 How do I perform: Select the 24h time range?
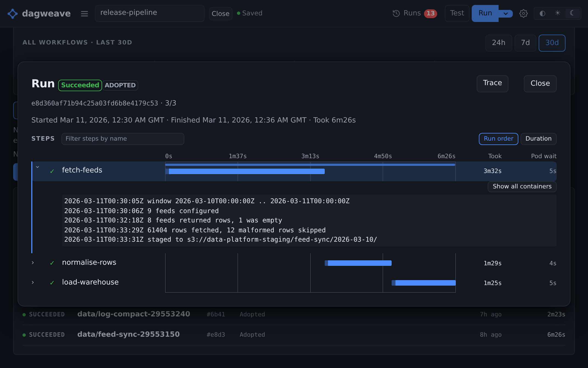pyautogui.click(x=499, y=43)
